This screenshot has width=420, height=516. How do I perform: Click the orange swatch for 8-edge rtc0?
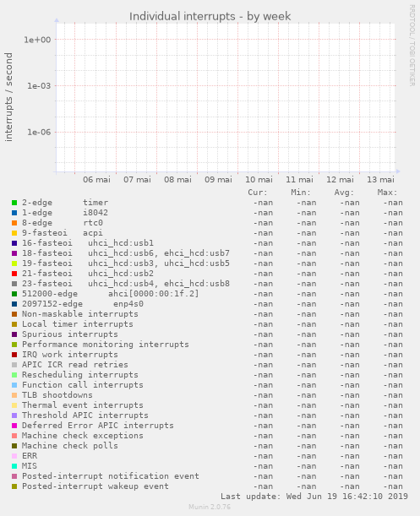[x=14, y=223]
